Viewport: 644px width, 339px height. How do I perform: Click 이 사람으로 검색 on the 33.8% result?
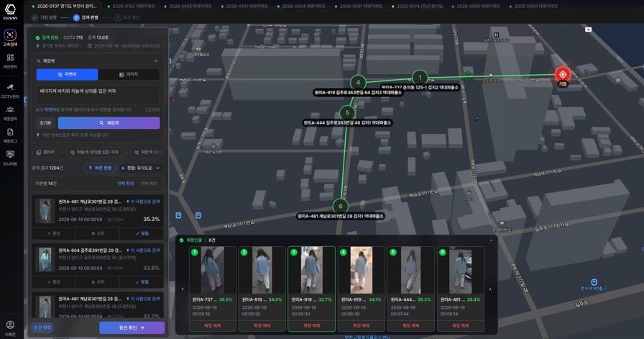[143, 250]
